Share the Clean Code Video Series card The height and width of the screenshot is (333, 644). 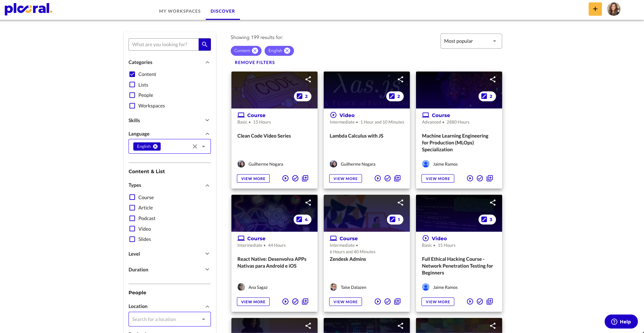tap(308, 79)
